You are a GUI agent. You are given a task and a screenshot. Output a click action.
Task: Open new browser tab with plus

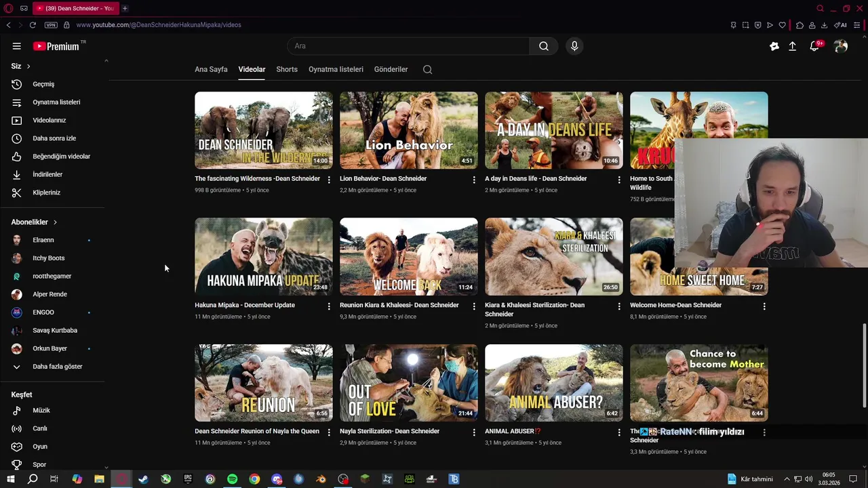pyautogui.click(x=125, y=8)
